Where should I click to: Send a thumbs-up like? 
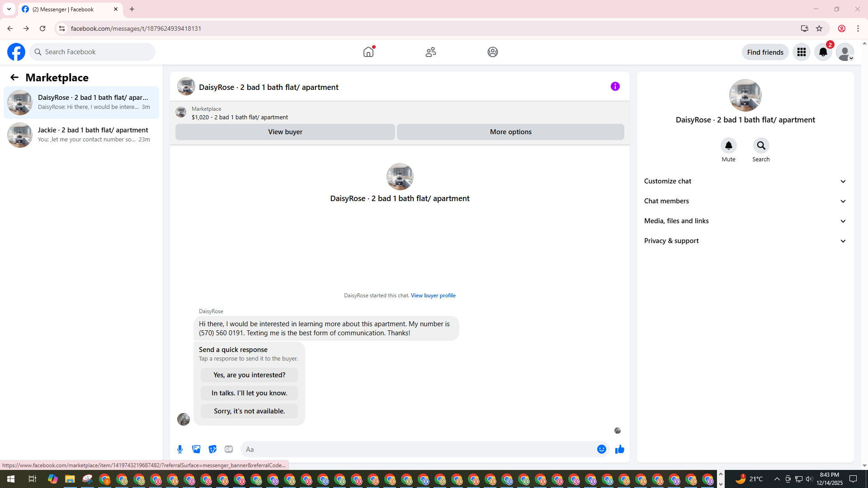[x=619, y=449]
